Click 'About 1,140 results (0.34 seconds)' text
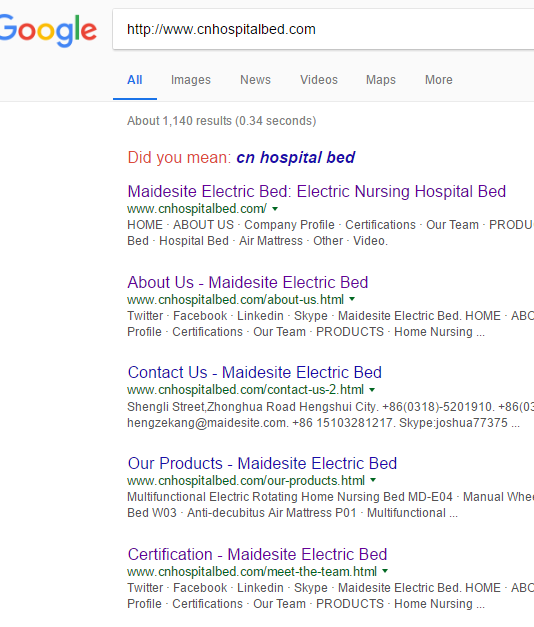 tap(222, 121)
